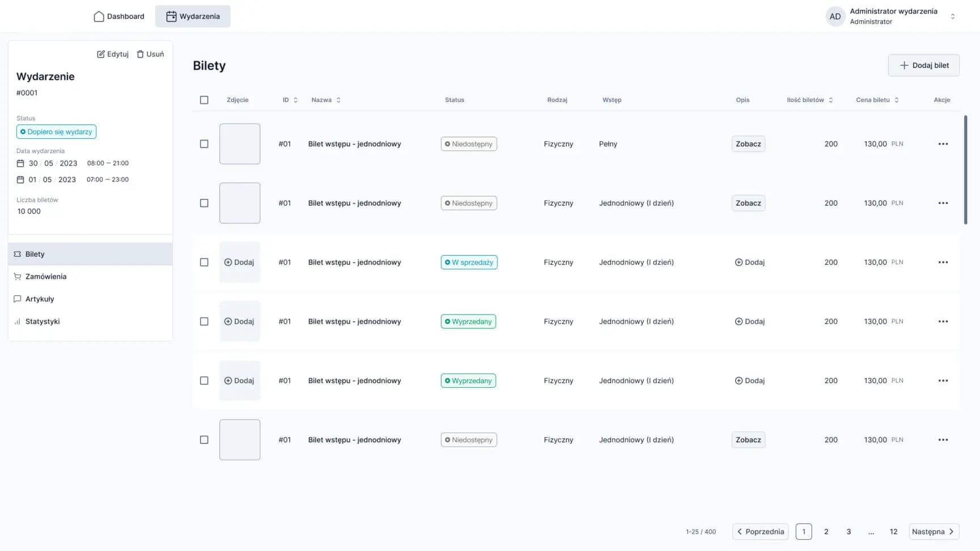
Task: Open Statystyki via the bar chart icon
Action: (x=18, y=321)
